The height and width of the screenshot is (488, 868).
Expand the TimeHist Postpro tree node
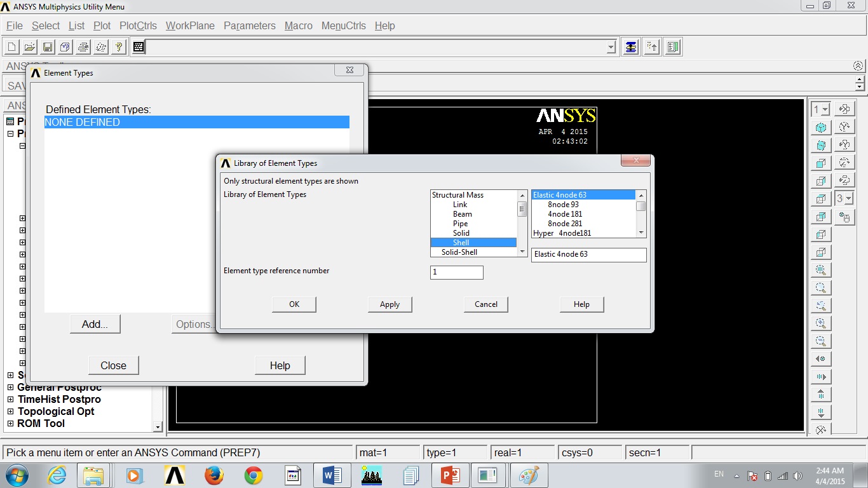(x=10, y=400)
